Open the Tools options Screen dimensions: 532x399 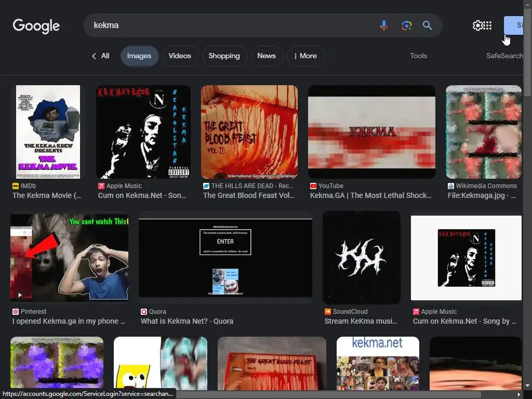[418, 56]
